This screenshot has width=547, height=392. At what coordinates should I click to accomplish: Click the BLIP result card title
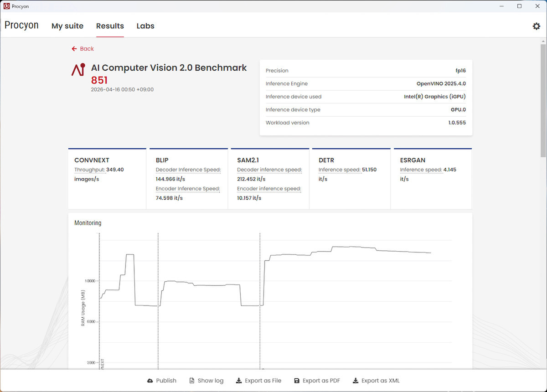162,160
